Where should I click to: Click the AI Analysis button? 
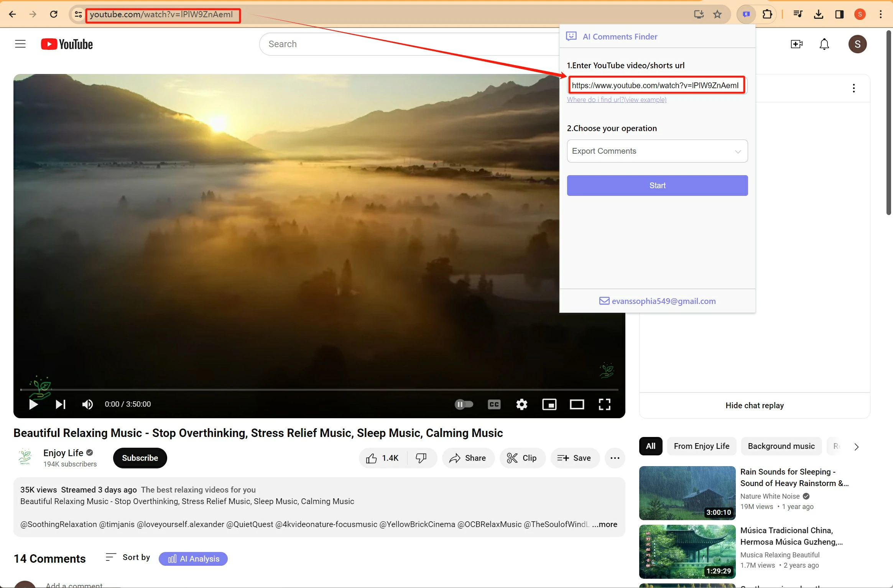pyautogui.click(x=193, y=559)
